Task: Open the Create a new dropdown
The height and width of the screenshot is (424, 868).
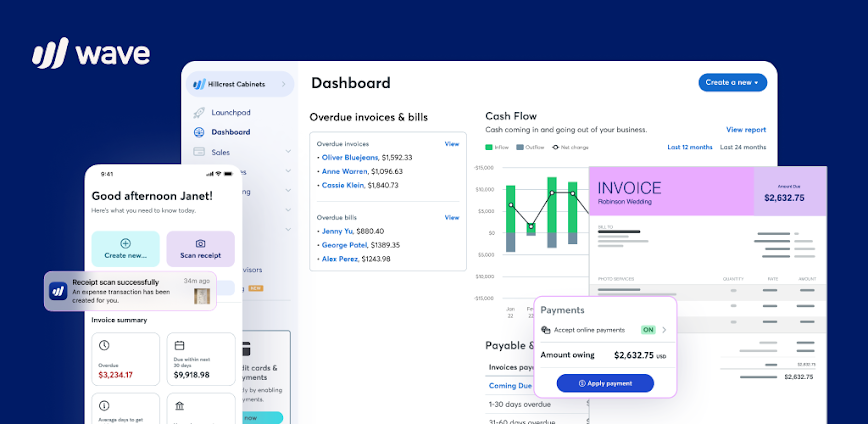Action: coord(733,82)
